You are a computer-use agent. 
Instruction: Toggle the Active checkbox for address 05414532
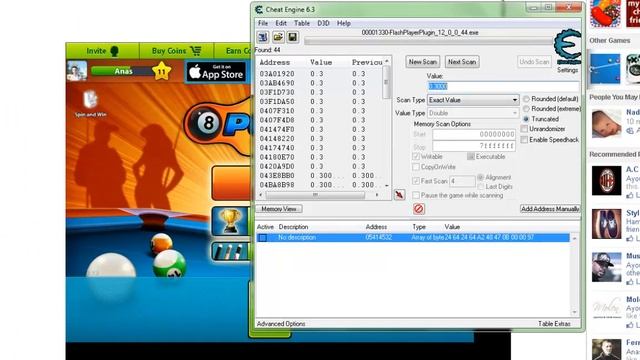pos(263,238)
